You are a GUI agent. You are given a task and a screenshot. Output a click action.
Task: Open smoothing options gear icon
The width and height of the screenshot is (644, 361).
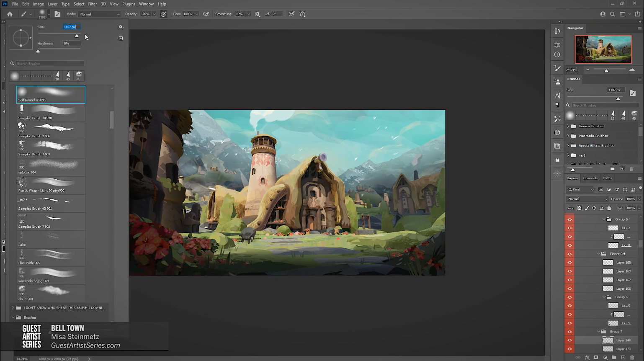point(258,14)
